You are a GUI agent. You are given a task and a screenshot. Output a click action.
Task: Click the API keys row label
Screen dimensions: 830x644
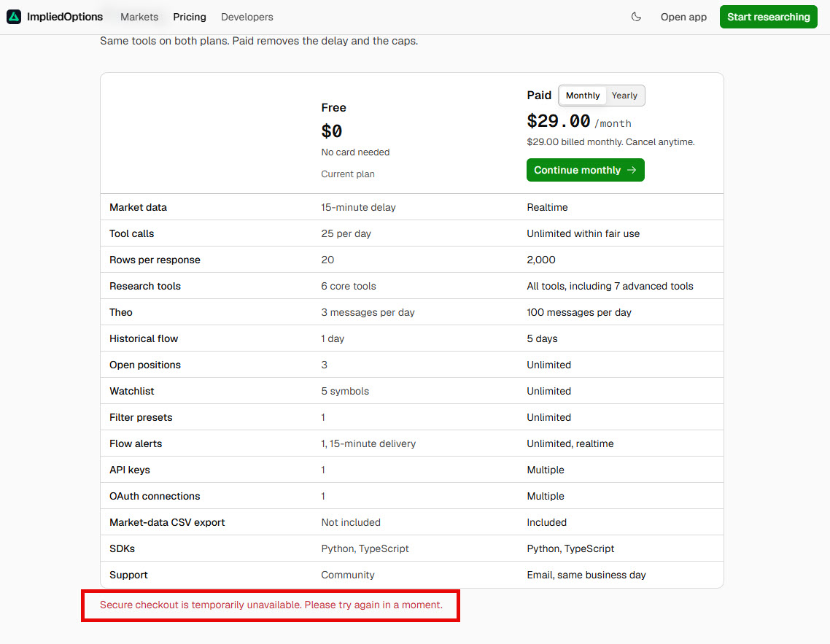click(x=130, y=470)
